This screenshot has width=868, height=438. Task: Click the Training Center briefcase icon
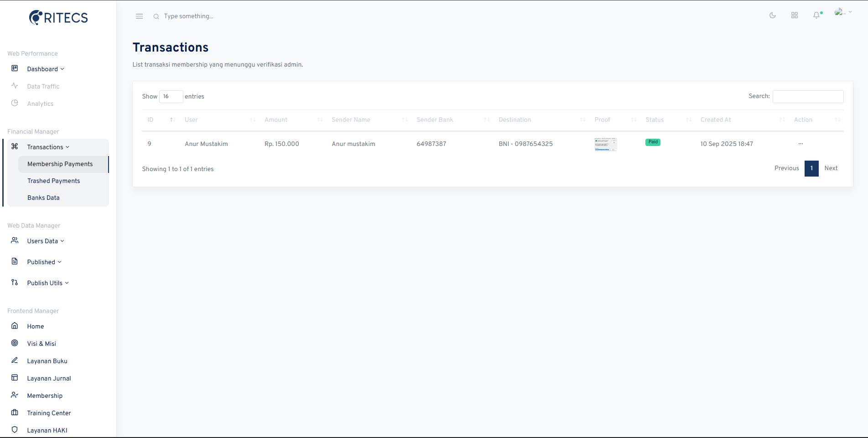tap(15, 412)
